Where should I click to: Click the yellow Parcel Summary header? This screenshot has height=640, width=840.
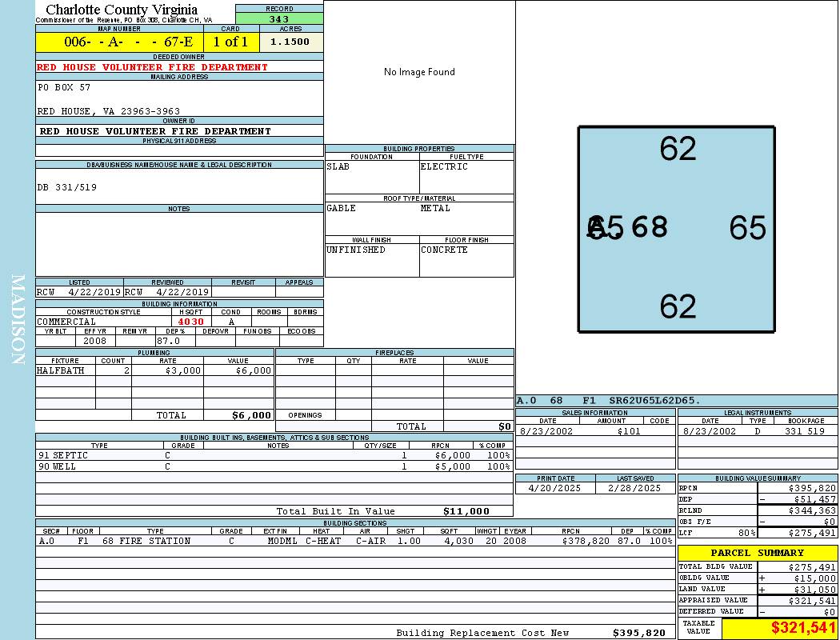(758, 553)
